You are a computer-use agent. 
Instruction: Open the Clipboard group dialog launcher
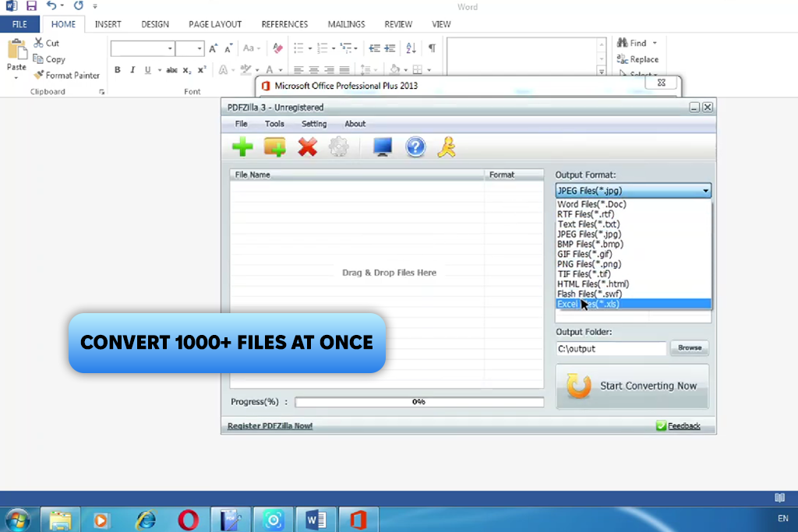pos(102,92)
